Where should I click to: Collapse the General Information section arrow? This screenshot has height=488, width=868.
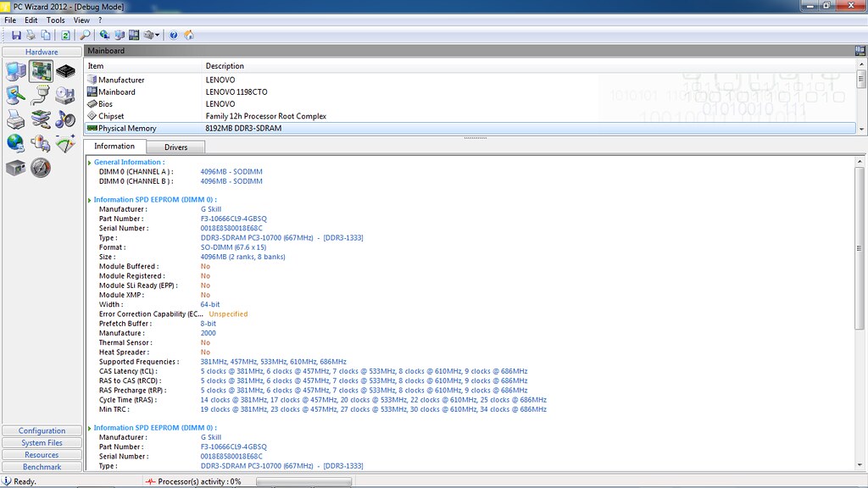point(90,163)
